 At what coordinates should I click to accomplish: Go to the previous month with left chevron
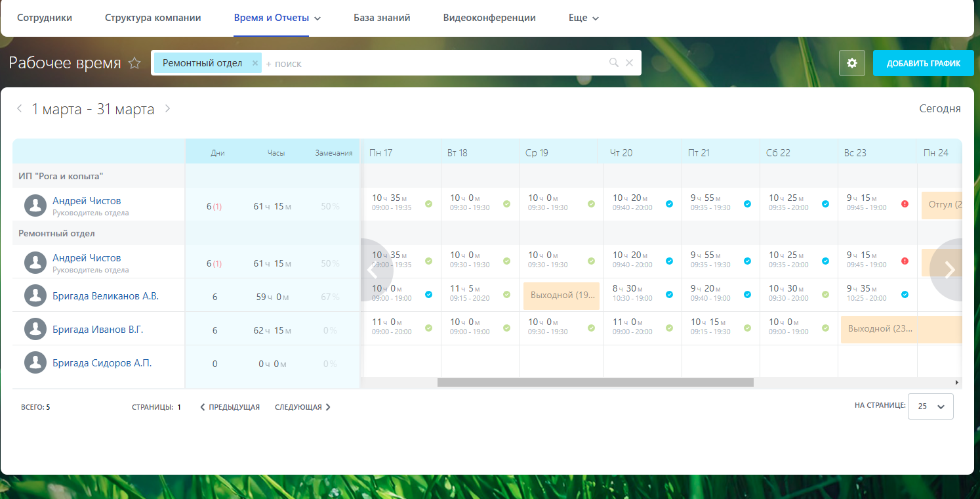point(20,108)
